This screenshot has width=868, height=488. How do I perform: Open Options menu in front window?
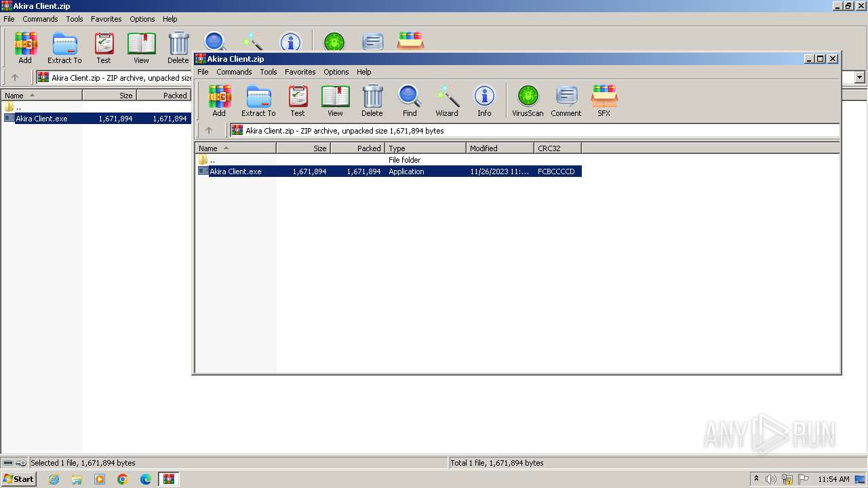(x=336, y=72)
